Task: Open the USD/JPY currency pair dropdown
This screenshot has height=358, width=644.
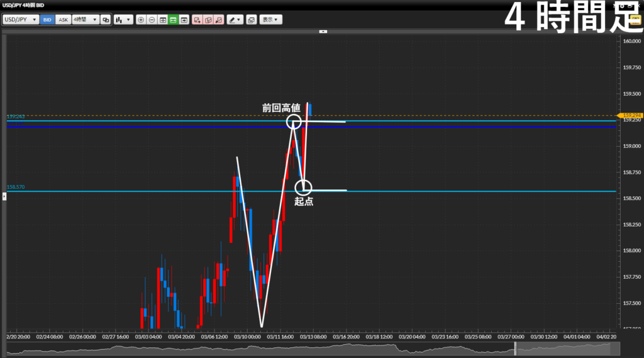Action: (x=21, y=20)
